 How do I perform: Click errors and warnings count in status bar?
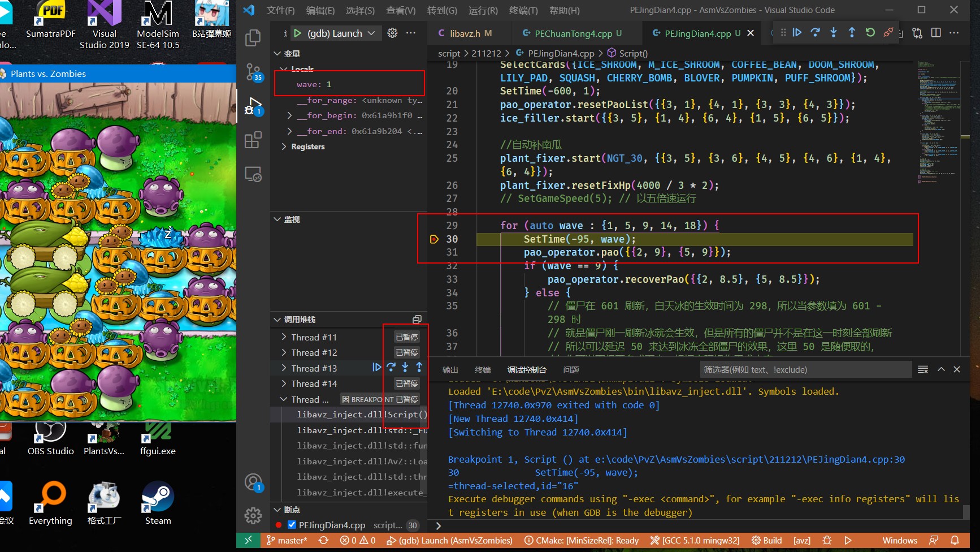pos(358,541)
